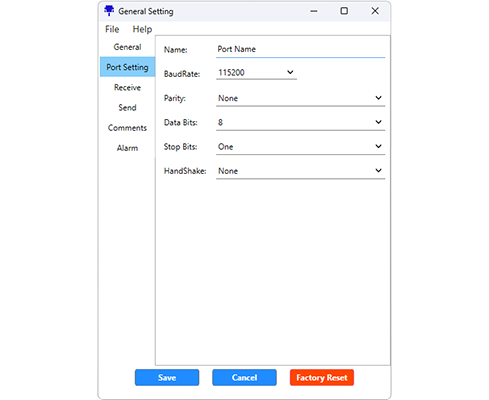Screen dimensions: 489x400
Task: Focus the Port Name input field
Action: [300, 49]
